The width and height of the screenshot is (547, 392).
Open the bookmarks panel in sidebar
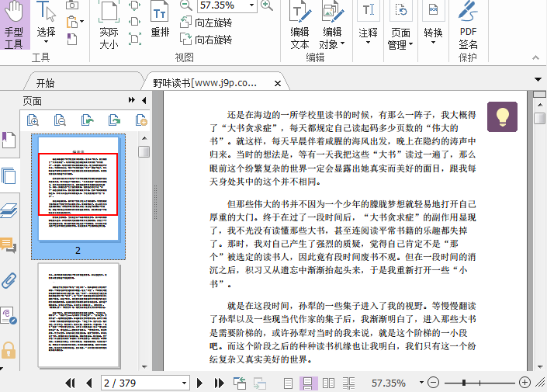[x=9, y=140]
